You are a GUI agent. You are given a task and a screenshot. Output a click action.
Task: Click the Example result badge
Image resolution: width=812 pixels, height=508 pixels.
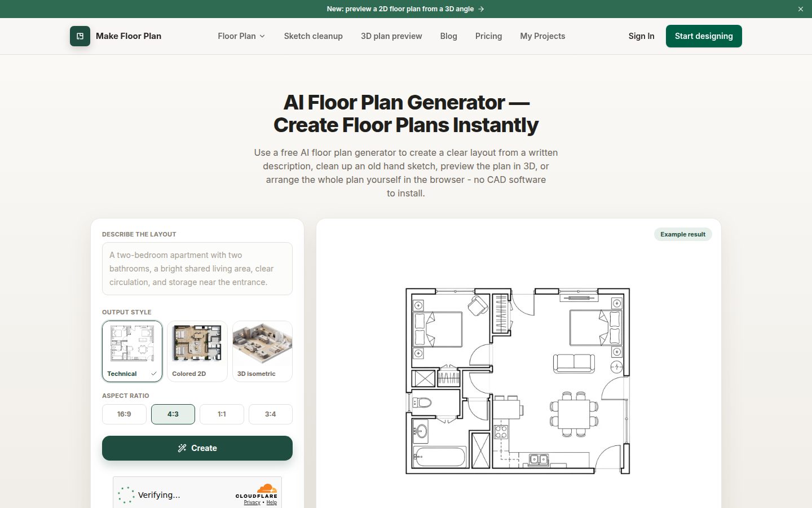click(683, 234)
